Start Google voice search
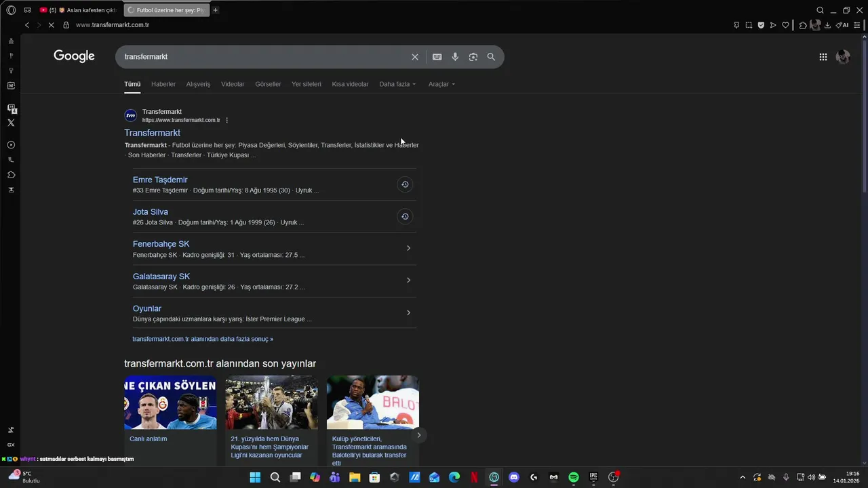 point(455,57)
